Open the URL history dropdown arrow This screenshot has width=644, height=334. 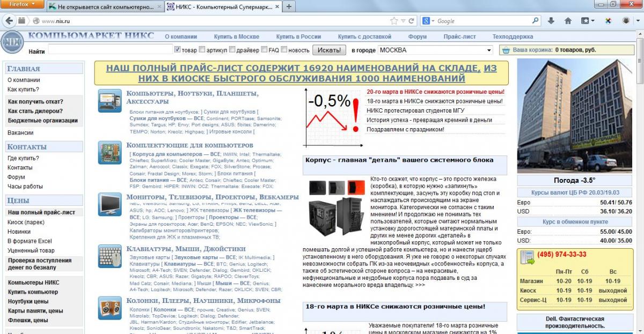(403, 21)
